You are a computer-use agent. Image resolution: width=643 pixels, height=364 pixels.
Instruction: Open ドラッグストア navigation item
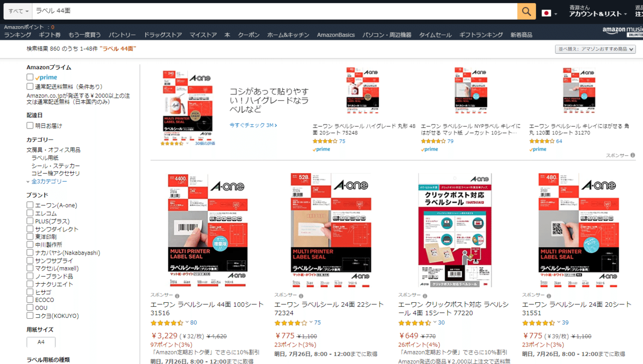point(163,35)
